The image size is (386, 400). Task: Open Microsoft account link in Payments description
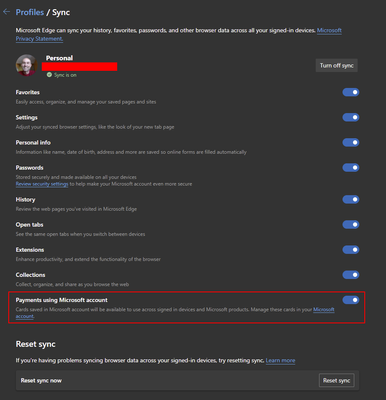coord(324,310)
